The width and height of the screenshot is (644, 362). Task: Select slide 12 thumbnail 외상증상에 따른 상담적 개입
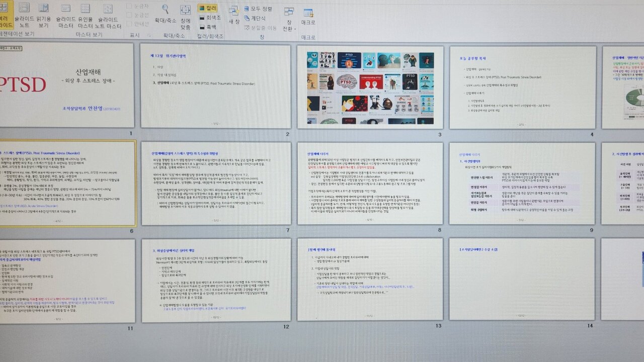click(216, 280)
